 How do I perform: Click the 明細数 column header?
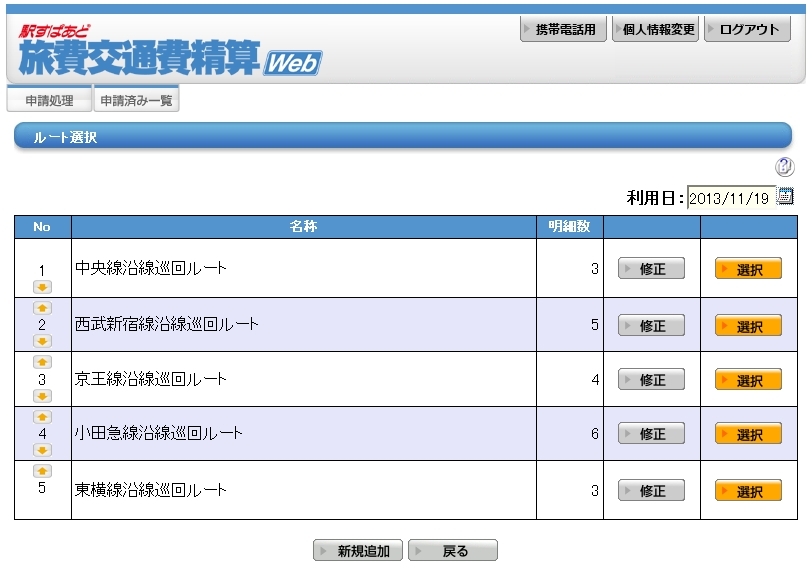(x=570, y=226)
